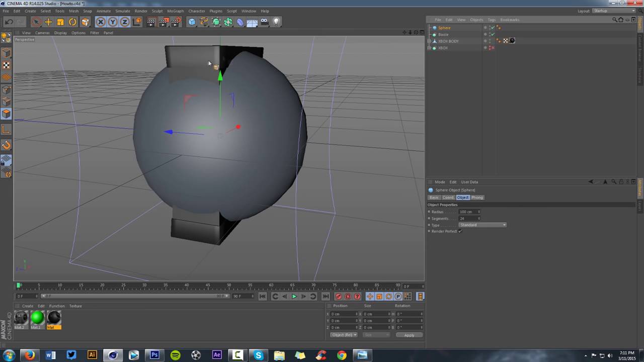The width and height of the screenshot is (644, 362).
Task: Expand the XBOX BODY object tree
Action: click(x=429, y=41)
